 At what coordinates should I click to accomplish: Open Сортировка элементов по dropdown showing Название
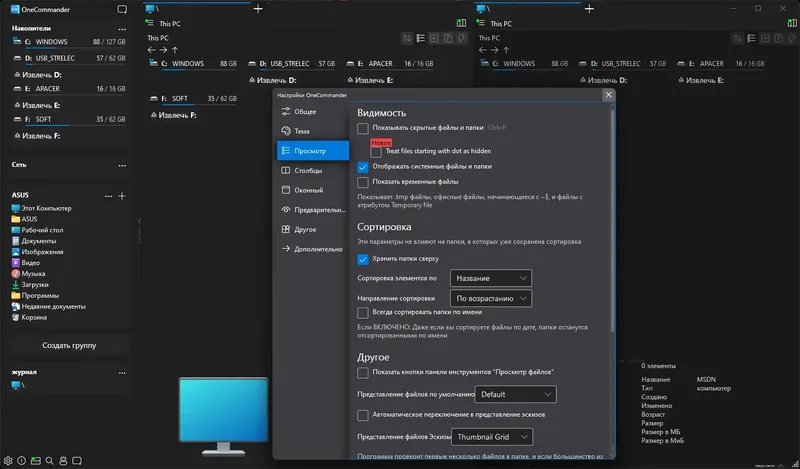490,278
